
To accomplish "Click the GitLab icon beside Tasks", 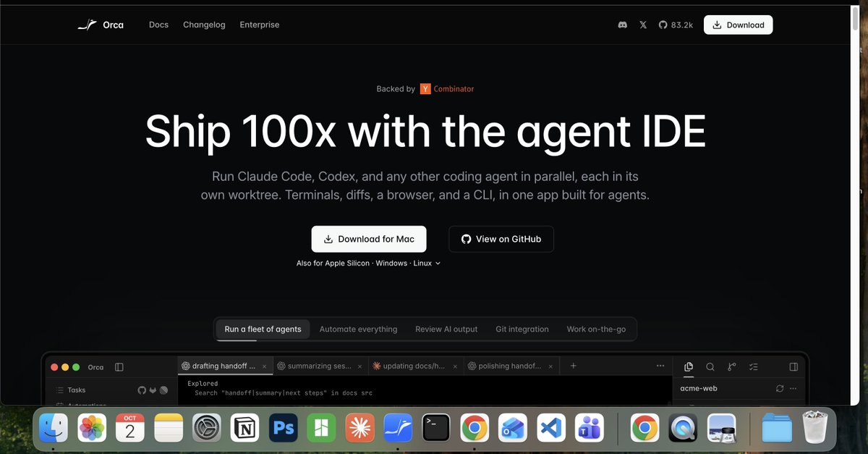I will tap(153, 390).
